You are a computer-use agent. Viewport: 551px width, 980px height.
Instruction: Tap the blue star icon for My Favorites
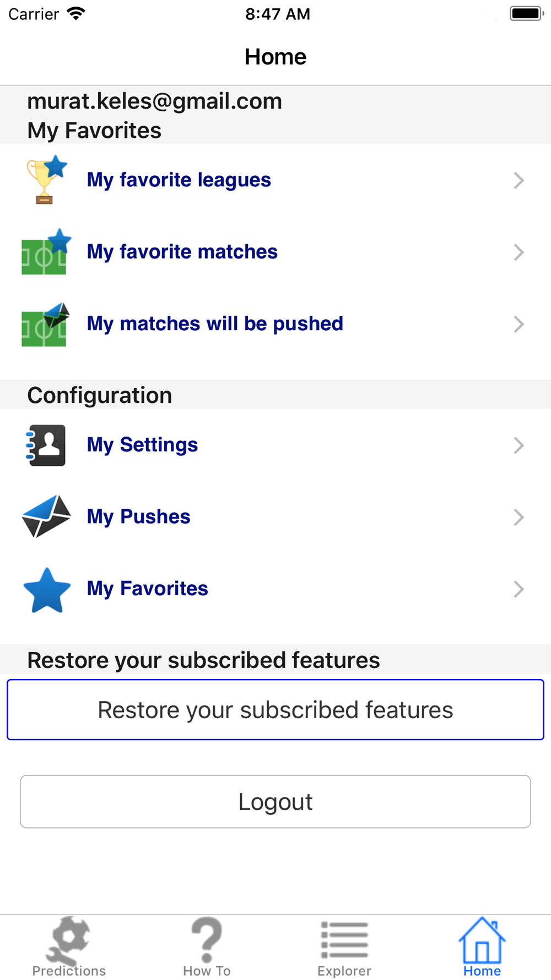pyautogui.click(x=46, y=589)
